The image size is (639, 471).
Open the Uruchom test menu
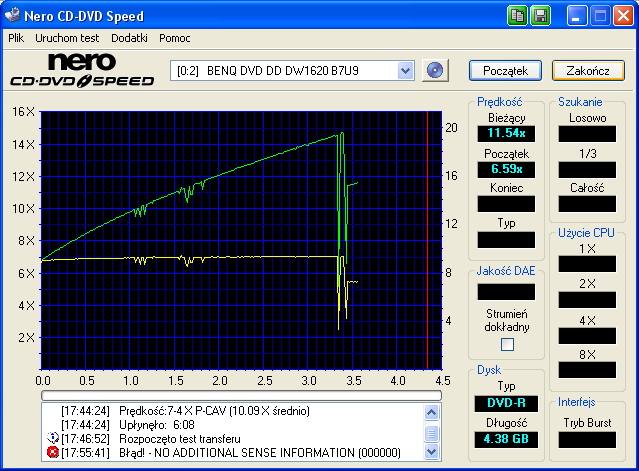[67, 38]
